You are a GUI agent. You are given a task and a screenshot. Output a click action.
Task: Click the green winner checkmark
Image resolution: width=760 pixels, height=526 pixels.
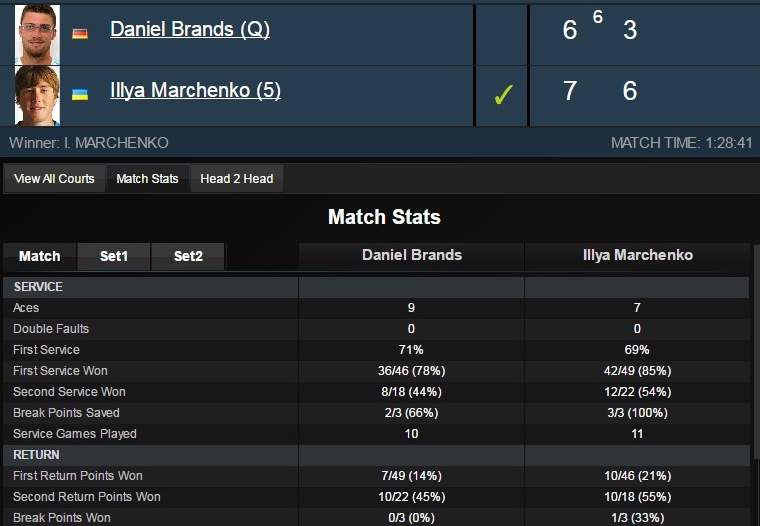[503, 95]
